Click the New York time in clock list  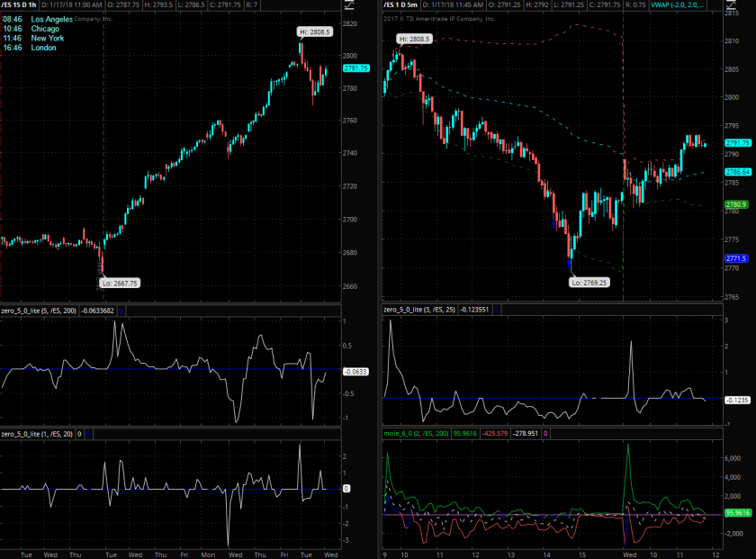coord(31,38)
